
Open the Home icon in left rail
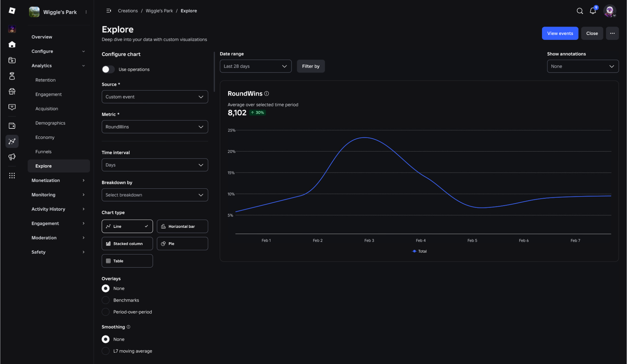12,44
